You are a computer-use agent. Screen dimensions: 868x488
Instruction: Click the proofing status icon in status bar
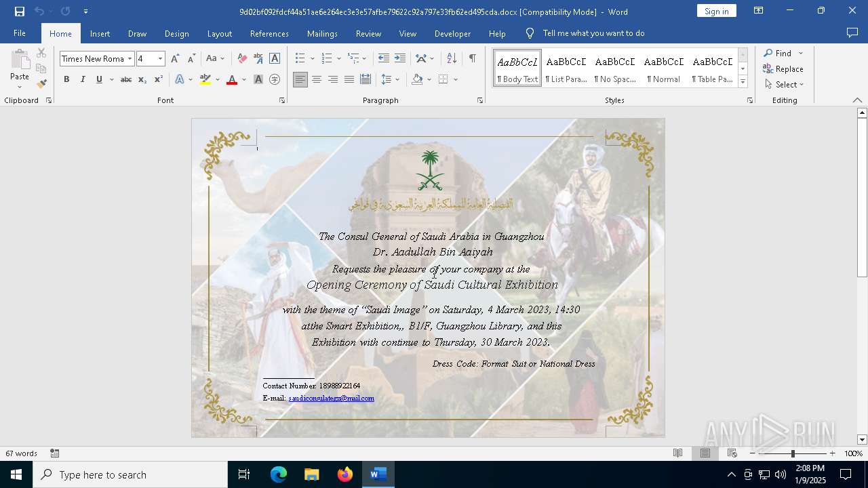[x=55, y=453]
